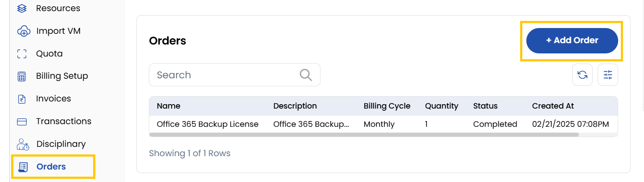Screen dimensions: 644x182
Task: Sort by the Created At column
Action: [553, 106]
